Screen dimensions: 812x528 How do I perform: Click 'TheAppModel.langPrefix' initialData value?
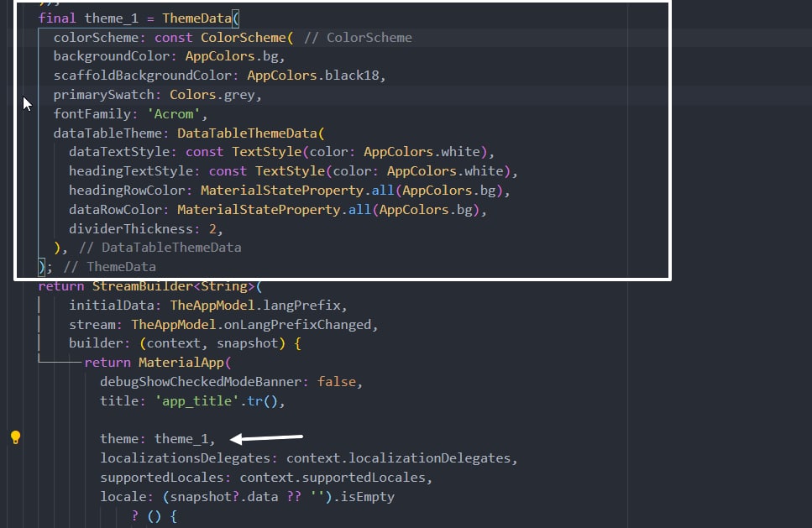tap(255, 306)
